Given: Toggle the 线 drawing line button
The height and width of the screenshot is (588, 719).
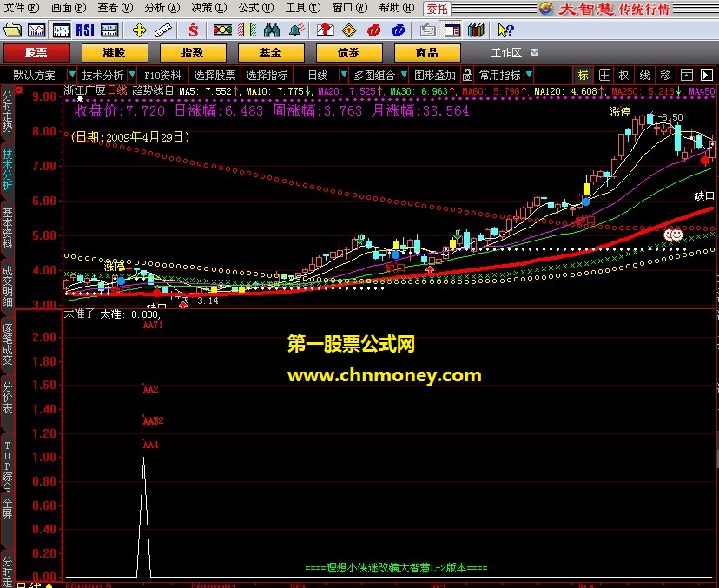Looking at the screenshot, I should click(644, 76).
